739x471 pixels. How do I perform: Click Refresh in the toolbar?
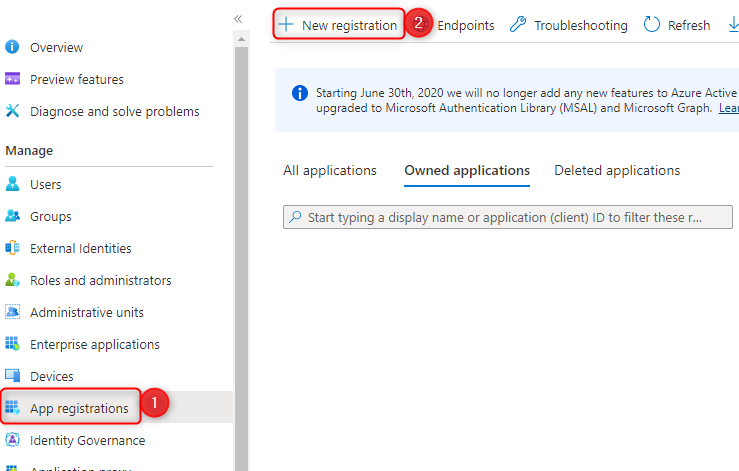click(677, 25)
